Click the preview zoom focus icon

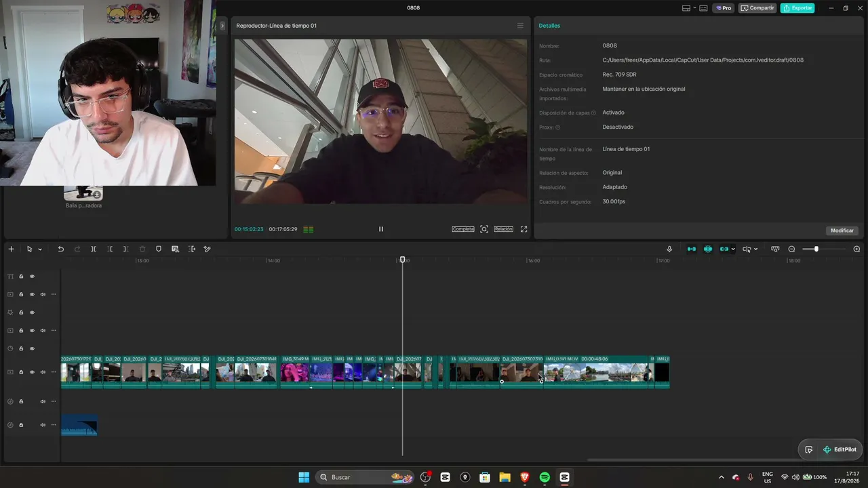point(484,229)
